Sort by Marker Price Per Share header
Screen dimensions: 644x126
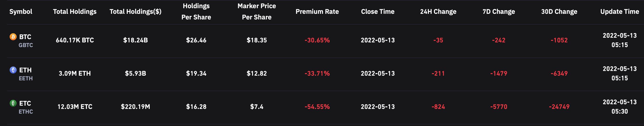pos(257,12)
